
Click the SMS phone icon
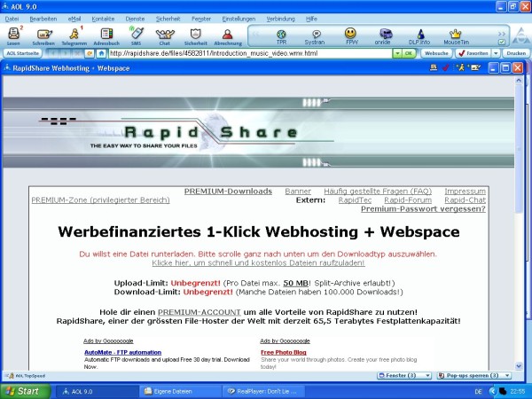[x=137, y=36]
